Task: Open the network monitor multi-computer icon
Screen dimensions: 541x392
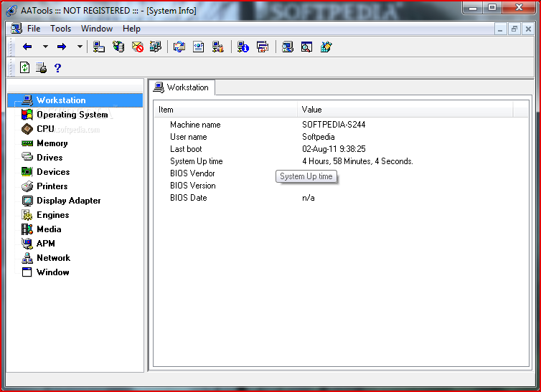Action: [x=156, y=47]
